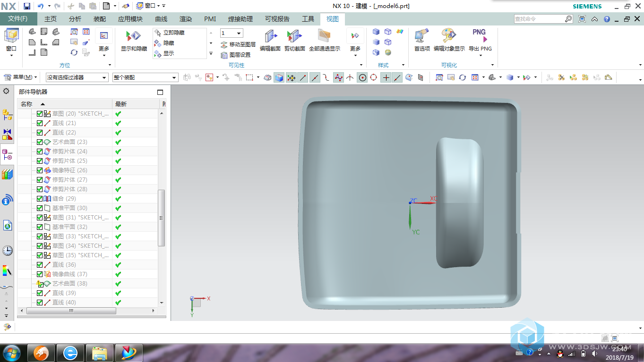The height and width of the screenshot is (362, 644).
Task: Select the 隐藏 (Hide) command in the list
Action: 169,43
